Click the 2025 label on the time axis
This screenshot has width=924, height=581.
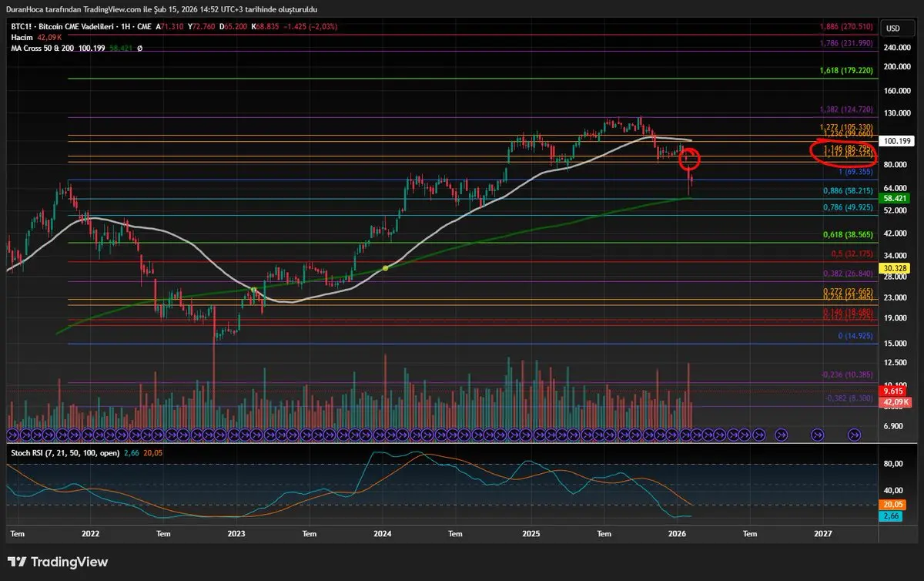531,533
